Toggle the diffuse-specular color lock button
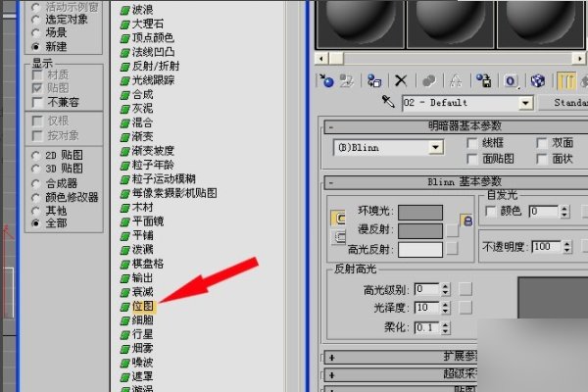This screenshot has height=392, width=588. [x=339, y=237]
